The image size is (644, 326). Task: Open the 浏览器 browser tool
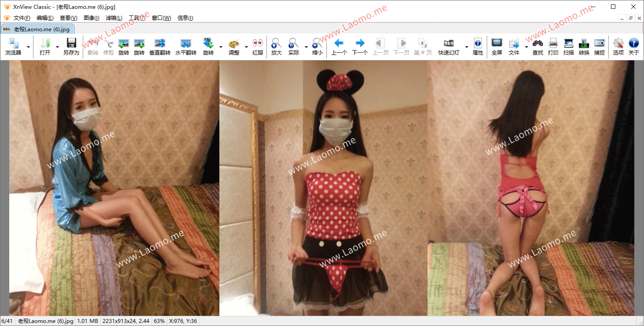[x=13, y=47]
